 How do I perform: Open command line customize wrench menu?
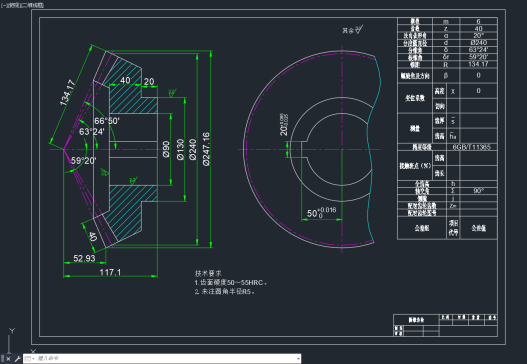[18, 359]
